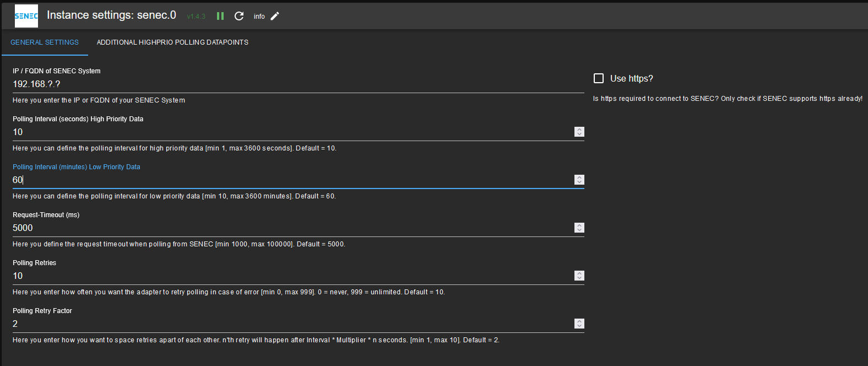This screenshot has width=868, height=366.
Task: Pause the senec.0 instance
Action: pos(220,16)
